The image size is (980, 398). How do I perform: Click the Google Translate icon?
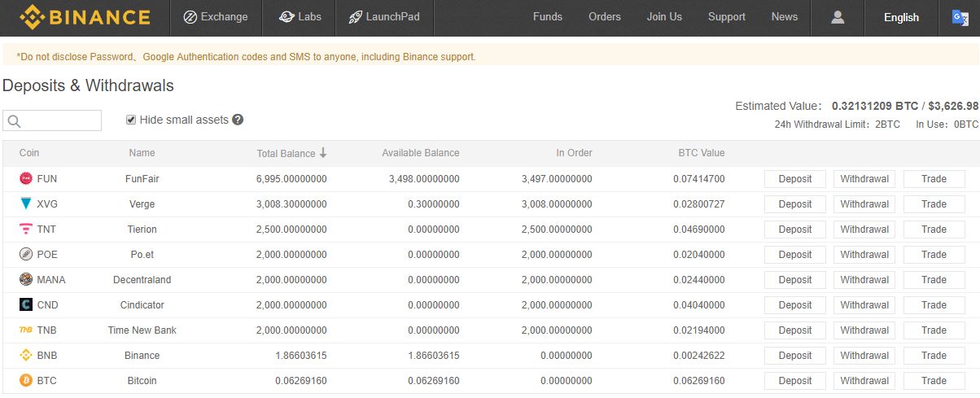tap(960, 17)
